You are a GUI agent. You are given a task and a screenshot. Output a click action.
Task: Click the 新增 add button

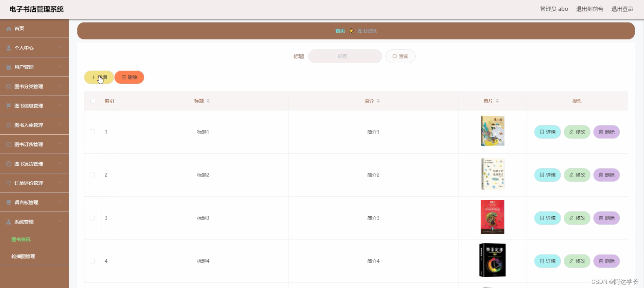[x=99, y=77]
